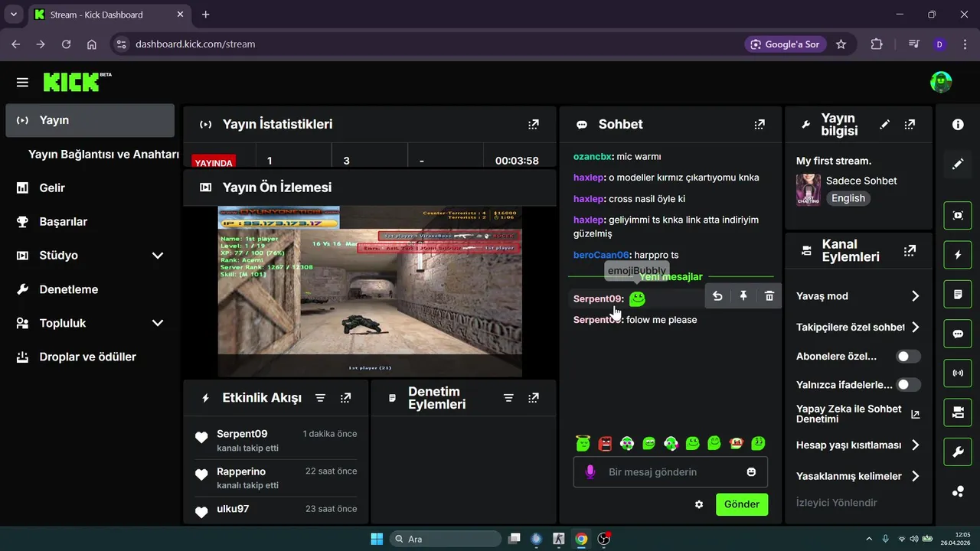Insert the red angry emote
Viewport: 980px width, 551px height.
(x=605, y=443)
